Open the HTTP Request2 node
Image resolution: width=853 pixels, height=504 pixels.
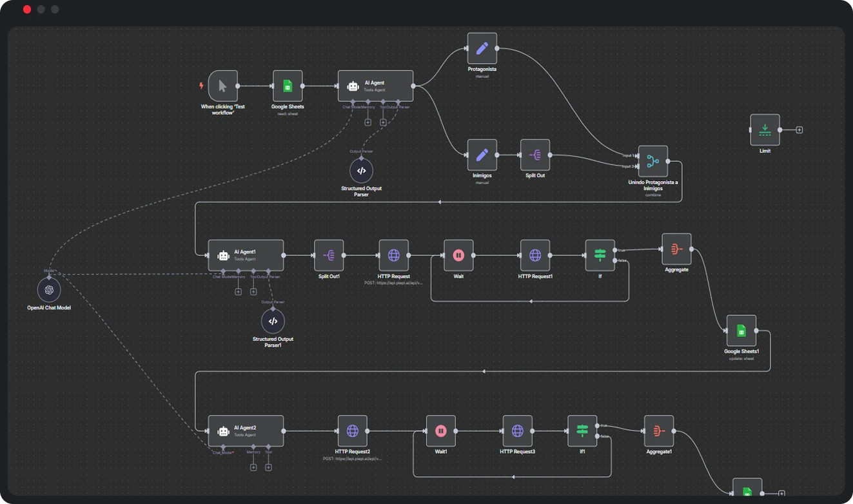point(353,431)
